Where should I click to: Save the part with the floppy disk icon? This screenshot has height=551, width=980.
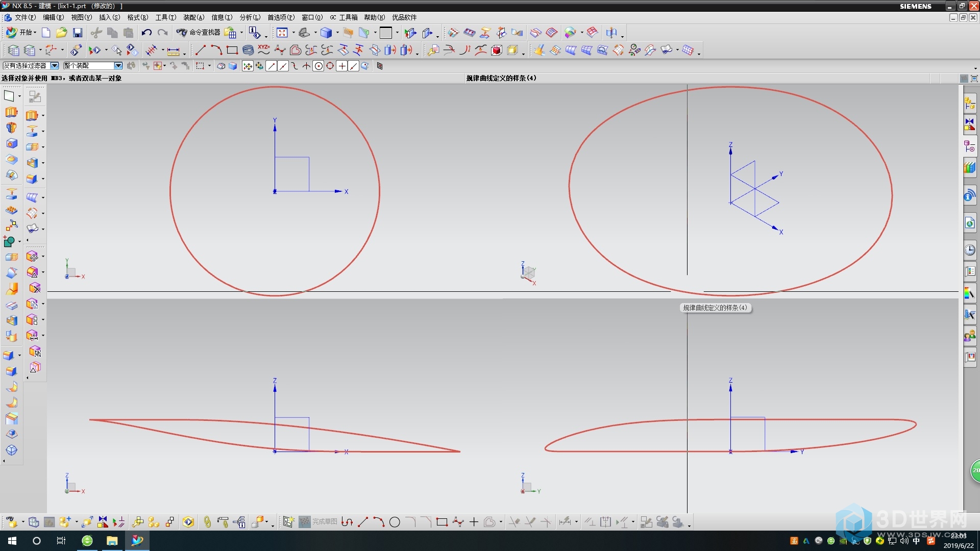tap(78, 33)
